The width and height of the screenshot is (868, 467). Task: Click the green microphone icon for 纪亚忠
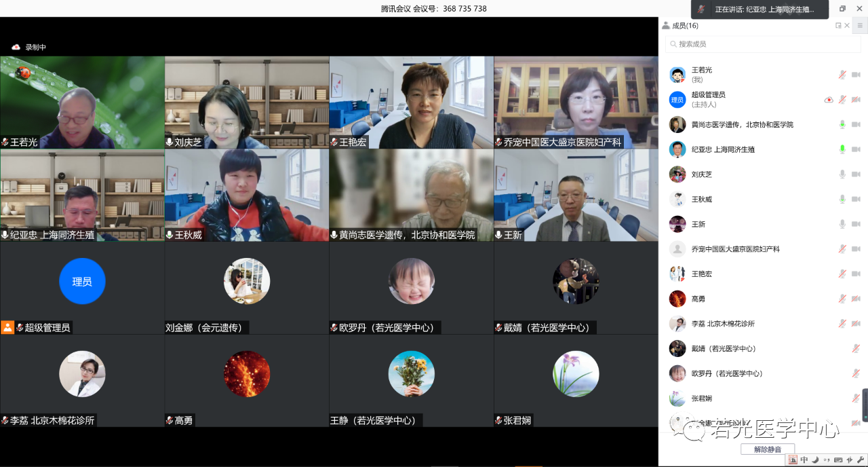coord(842,149)
